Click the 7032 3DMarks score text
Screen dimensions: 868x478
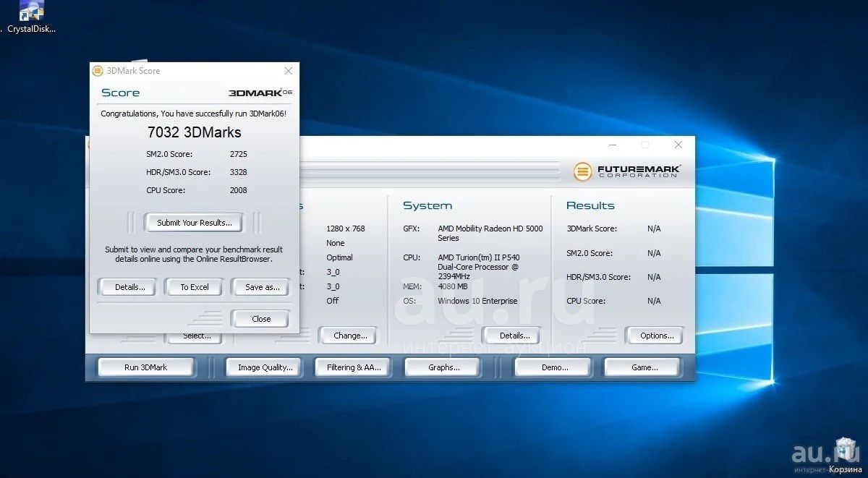(194, 132)
